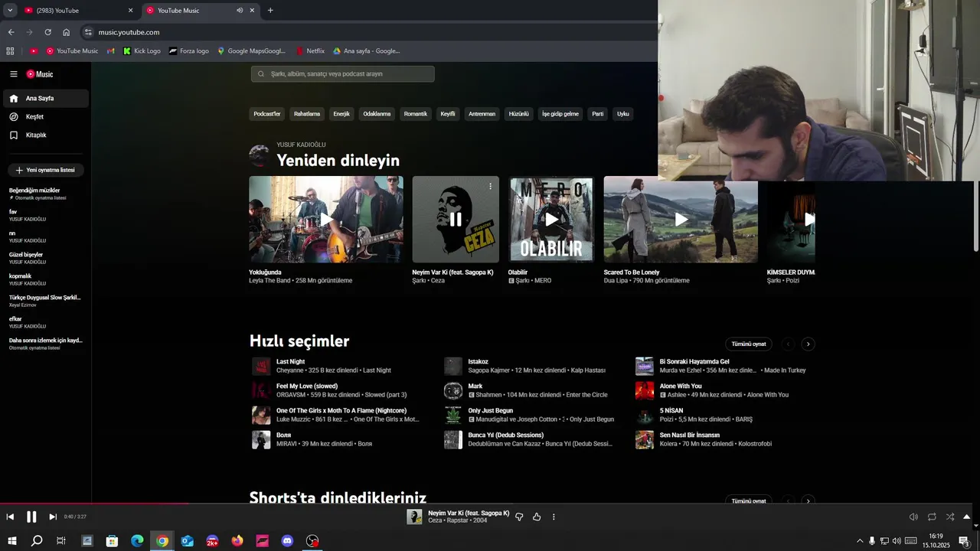Pause via the Ceza album thumbnail overlay
The width and height of the screenshot is (980, 551).
coord(456,220)
